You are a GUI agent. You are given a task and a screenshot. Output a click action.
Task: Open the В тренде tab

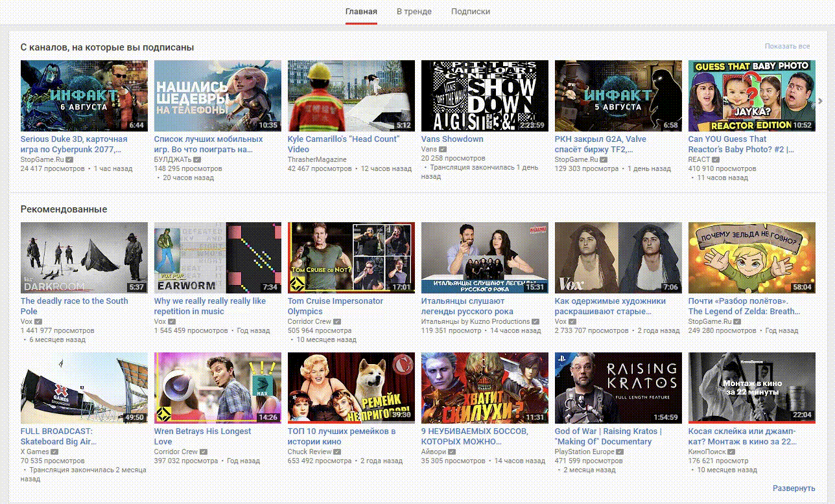[414, 12]
